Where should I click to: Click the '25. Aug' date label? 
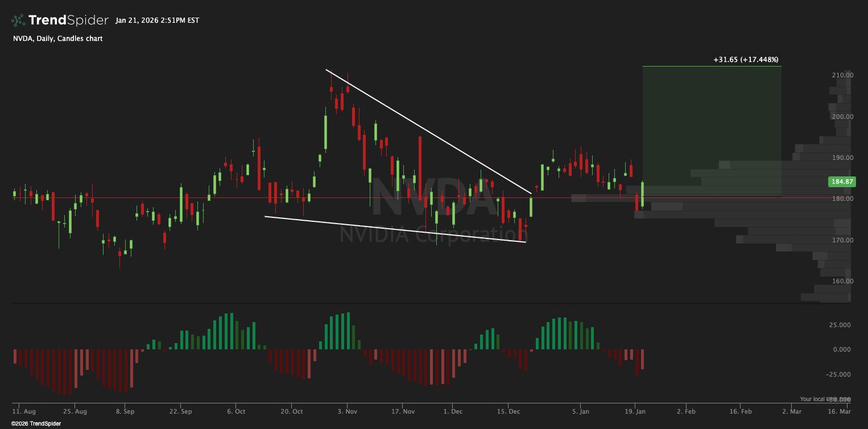[x=76, y=411]
